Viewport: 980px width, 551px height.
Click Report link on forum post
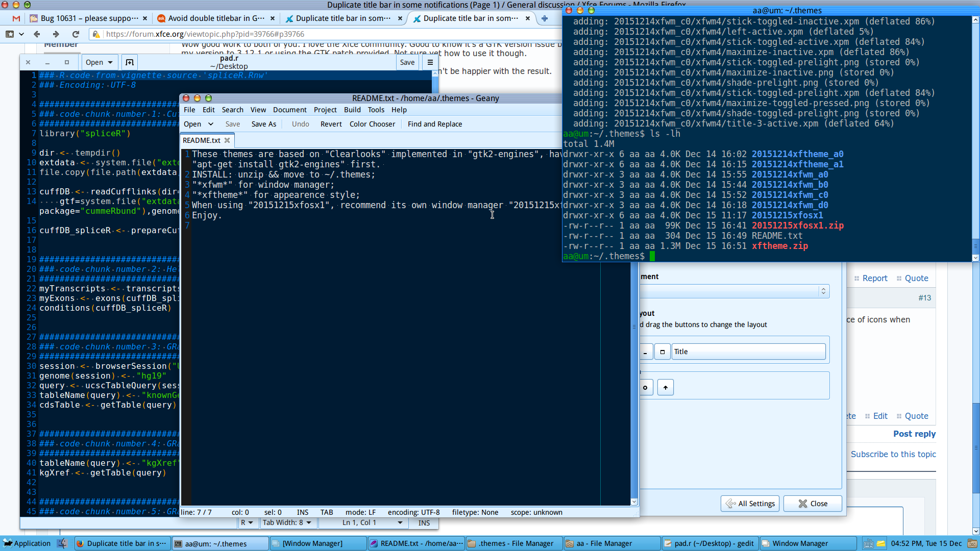coord(875,278)
